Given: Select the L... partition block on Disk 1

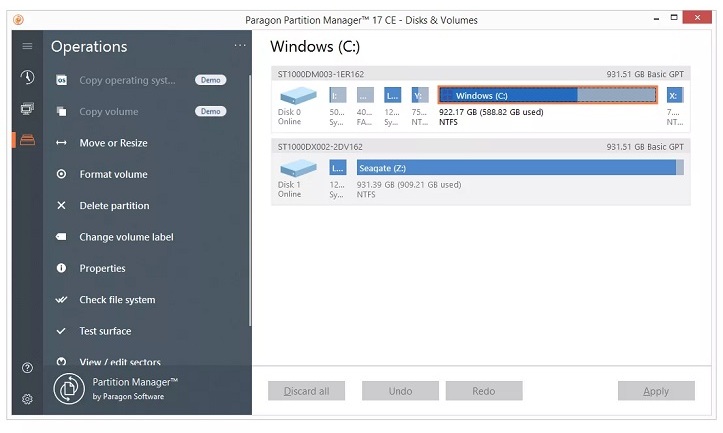Looking at the screenshot, I should click(x=338, y=168).
